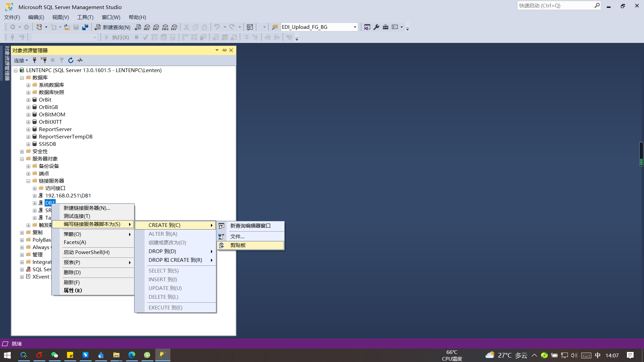This screenshot has width=644, height=362.
Task: Select the OrBitXITT database
Action: pos(50,122)
